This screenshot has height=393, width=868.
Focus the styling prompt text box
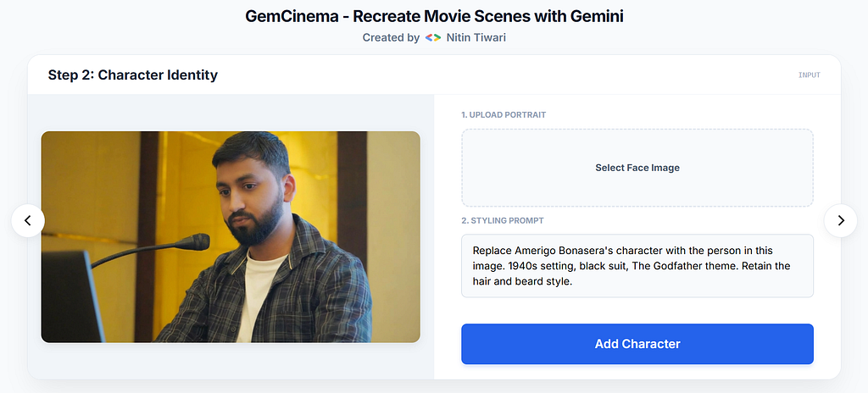(x=637, y=266)
